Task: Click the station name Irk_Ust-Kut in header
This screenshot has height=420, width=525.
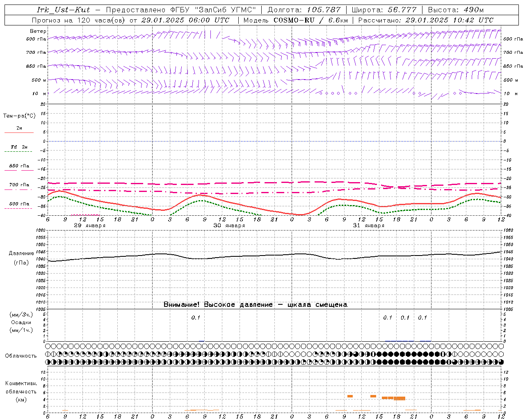Action: click(x=64, y=10)
